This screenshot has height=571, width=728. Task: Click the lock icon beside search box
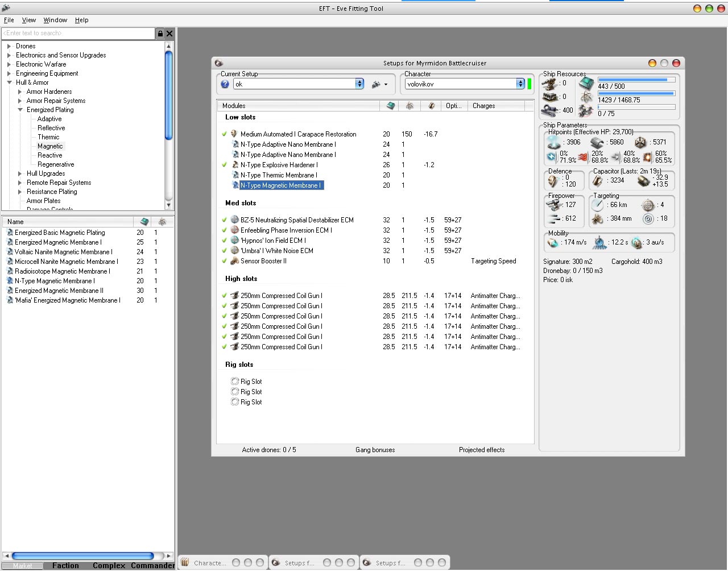point(160,34)
